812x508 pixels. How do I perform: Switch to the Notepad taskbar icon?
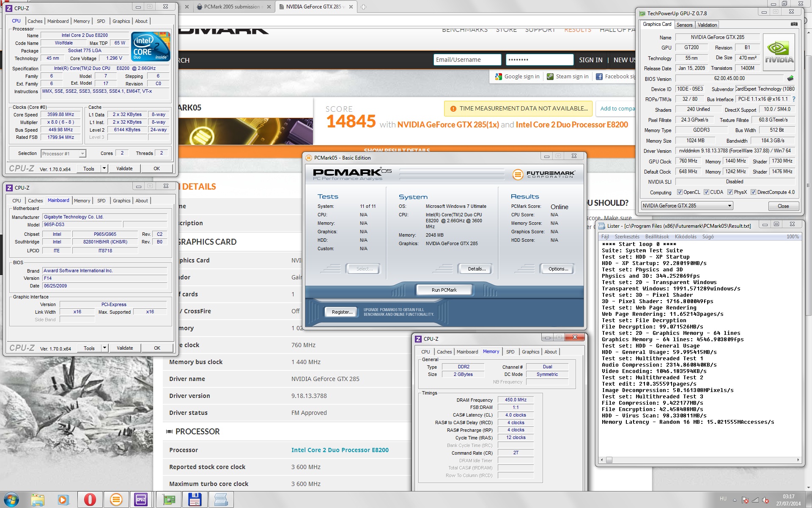tap(221, 500)
